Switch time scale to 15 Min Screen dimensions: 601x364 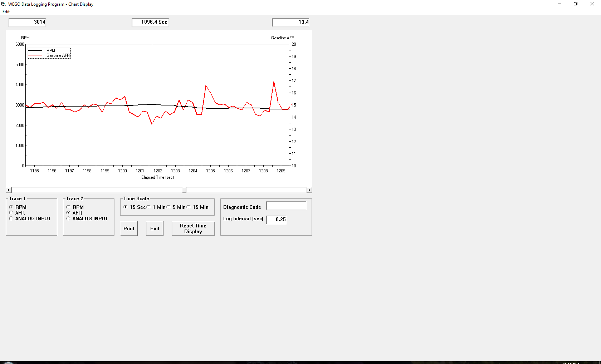point(189,207)
